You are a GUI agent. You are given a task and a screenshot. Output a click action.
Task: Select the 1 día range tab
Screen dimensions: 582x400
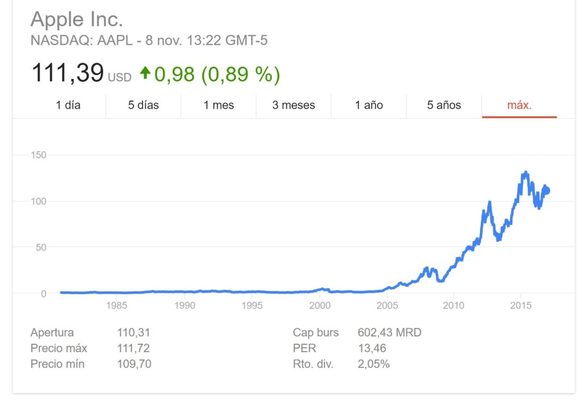click(x=68, y=105)
